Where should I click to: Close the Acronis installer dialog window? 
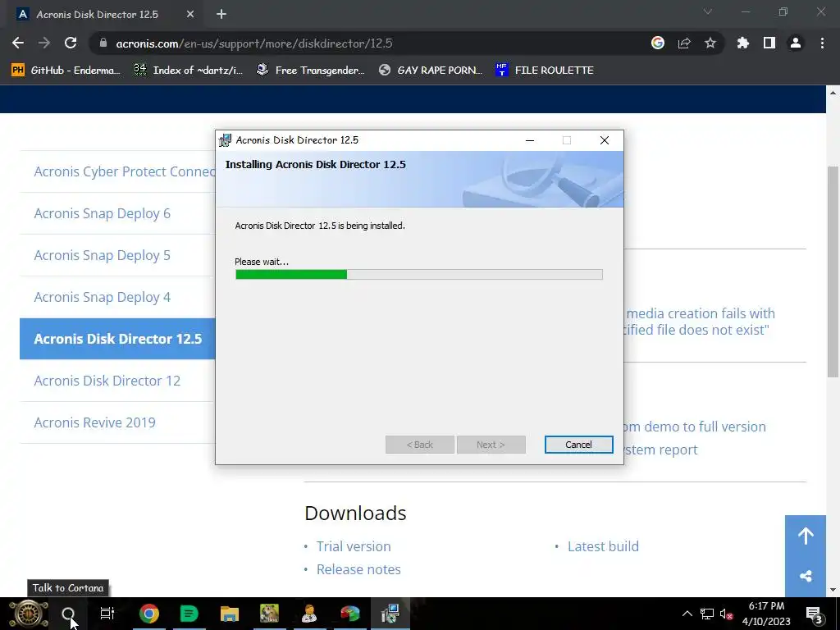[605, 140]
